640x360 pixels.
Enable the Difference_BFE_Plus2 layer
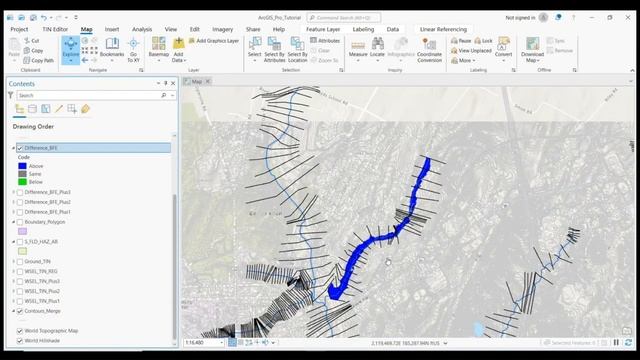20,202
